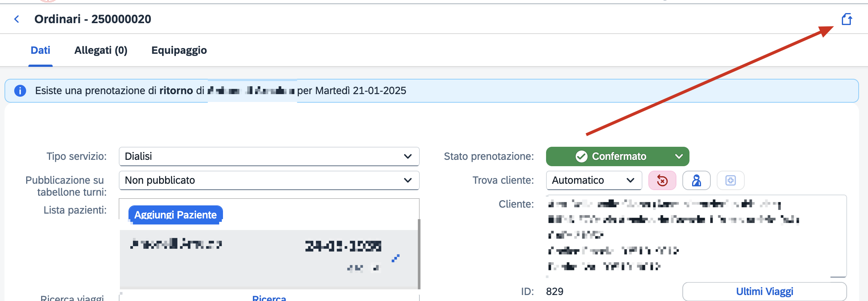Click the info icon in the blue banner
This screenshot has width=868, height=301.
click(20, 91)
